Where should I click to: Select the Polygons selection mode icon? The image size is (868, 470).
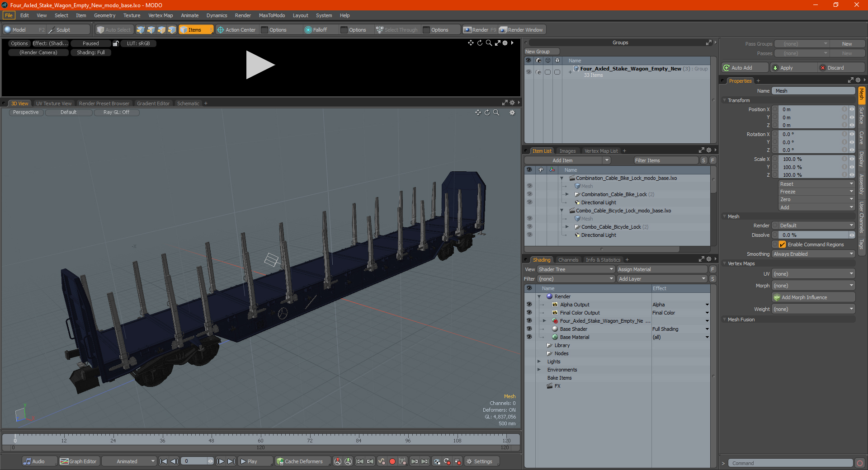pos(161,30)
